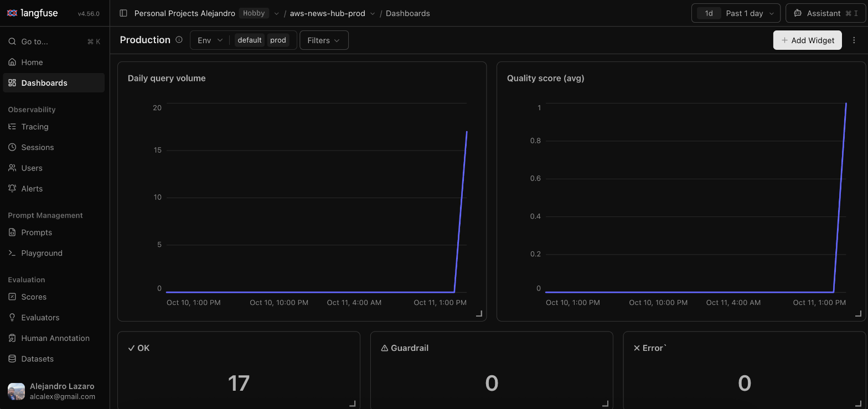Toggle the sidebar panel icon

click(123, 13)
